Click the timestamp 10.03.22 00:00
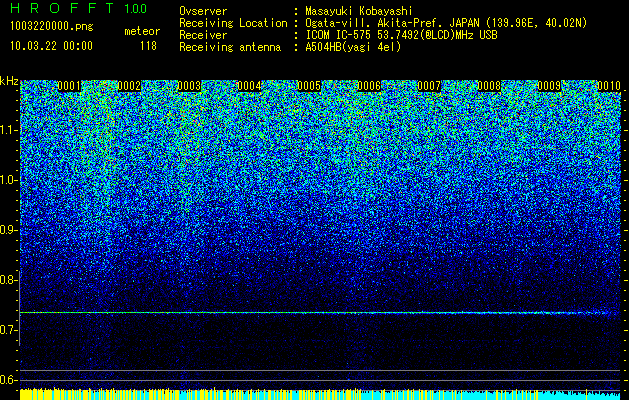 [x=51, y=46]
